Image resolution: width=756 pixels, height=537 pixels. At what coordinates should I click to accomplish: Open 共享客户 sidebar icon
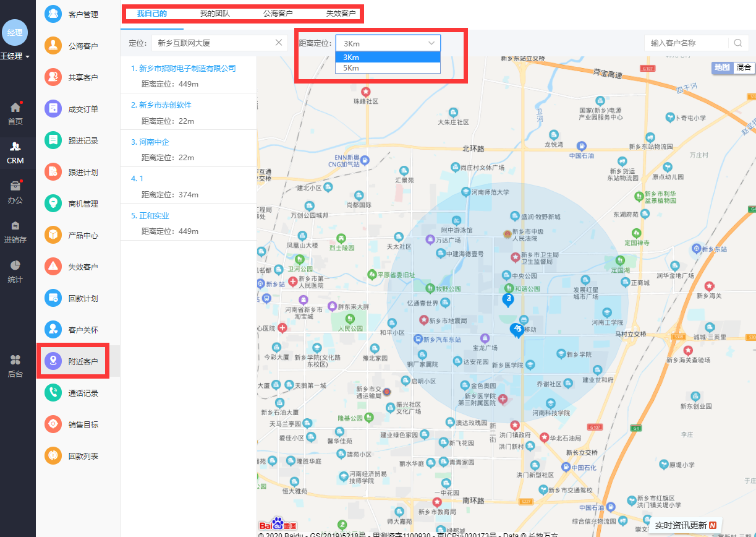click(53, 77)
